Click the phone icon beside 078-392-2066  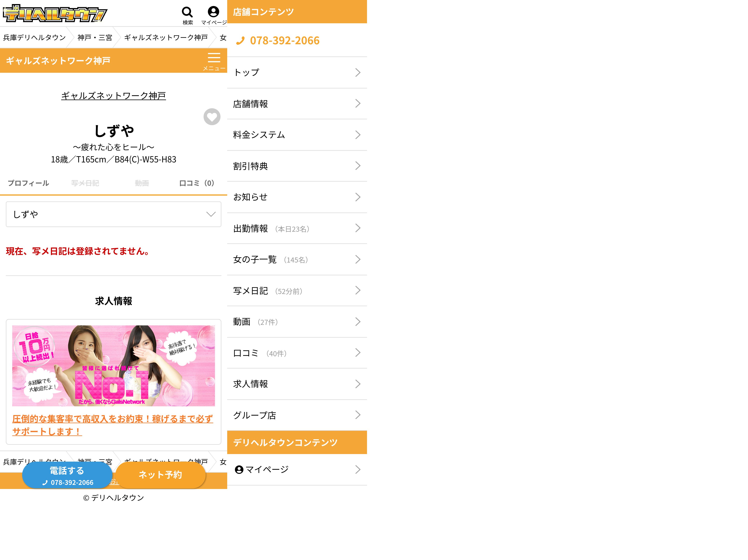[x=240, y=41]
